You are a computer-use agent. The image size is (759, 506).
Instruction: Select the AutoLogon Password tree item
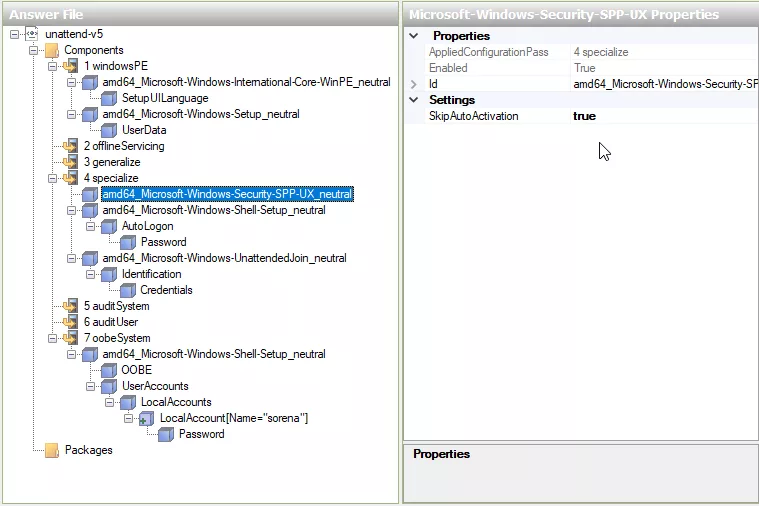point(164,242)
